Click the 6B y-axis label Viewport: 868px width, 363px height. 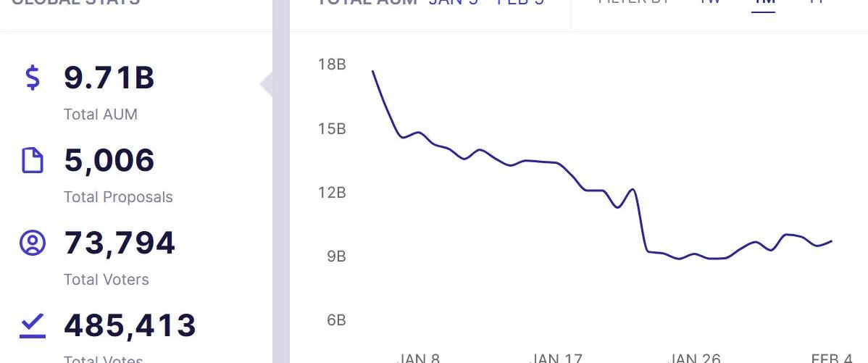[x=335, y=320]
